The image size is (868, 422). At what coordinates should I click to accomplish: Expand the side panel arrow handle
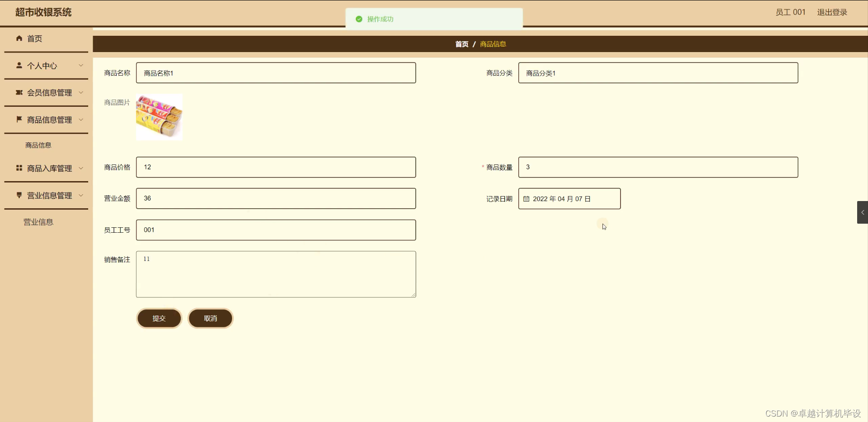pos(863,212)
